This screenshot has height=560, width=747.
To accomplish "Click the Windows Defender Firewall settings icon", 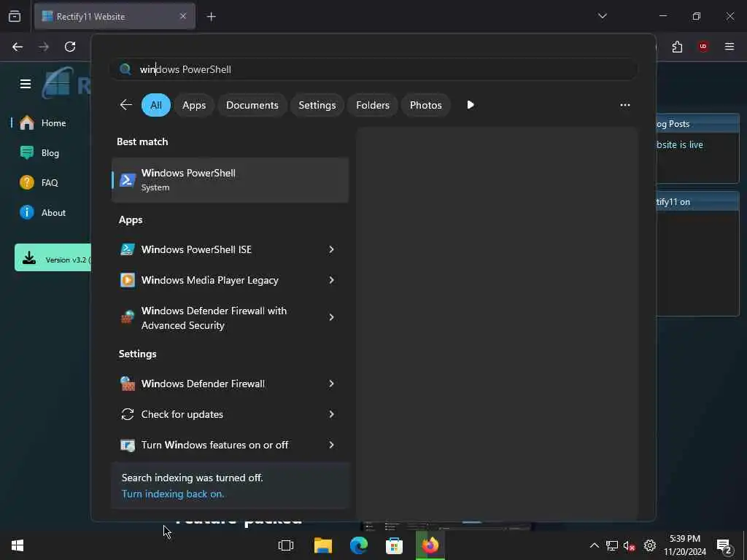I will pyautogui.click(x=127, y=384).
